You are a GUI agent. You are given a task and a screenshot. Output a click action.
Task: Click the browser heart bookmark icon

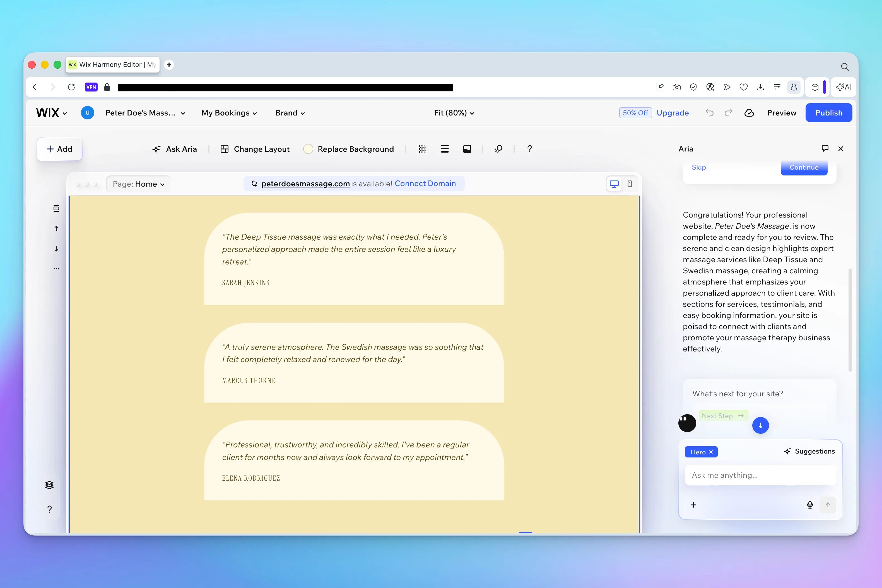click(743, 87)
